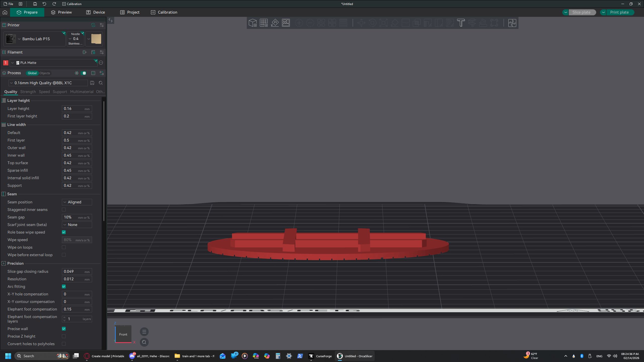Search process settings magnifier icon

pos(101,83)
